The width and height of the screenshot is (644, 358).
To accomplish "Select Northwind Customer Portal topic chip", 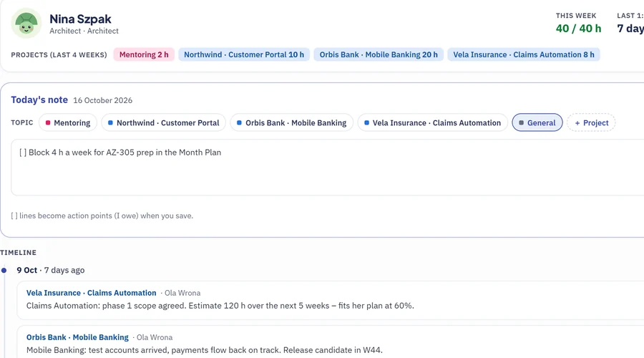I will (x=163, y=122).
